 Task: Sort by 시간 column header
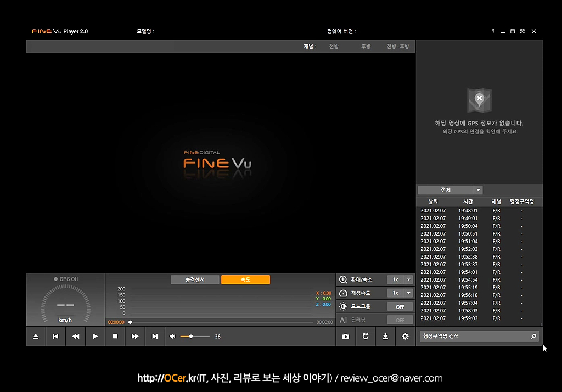468,201
